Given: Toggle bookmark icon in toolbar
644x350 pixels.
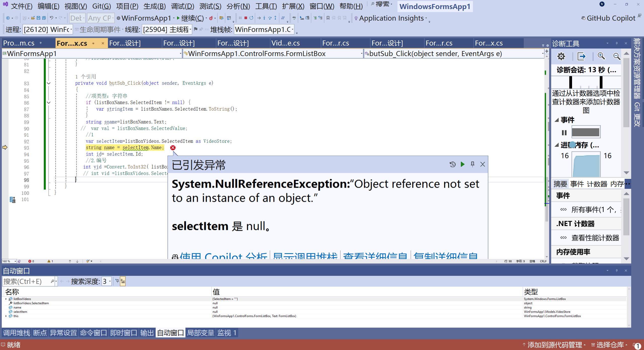Looking at the screenshot, I should pyautogui.click(x=328, y=18).
